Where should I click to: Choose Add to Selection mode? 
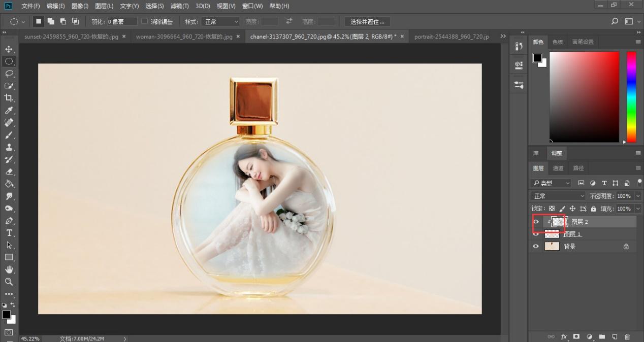51,21
